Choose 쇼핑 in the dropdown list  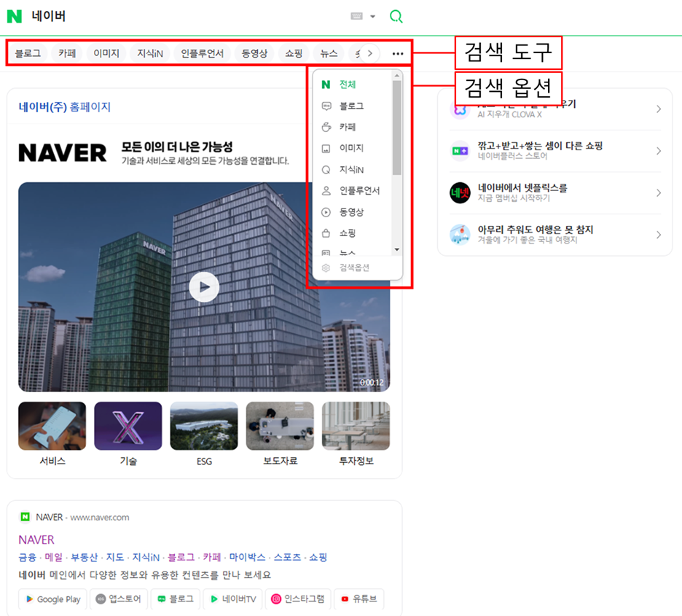click(x=353, y=233)
